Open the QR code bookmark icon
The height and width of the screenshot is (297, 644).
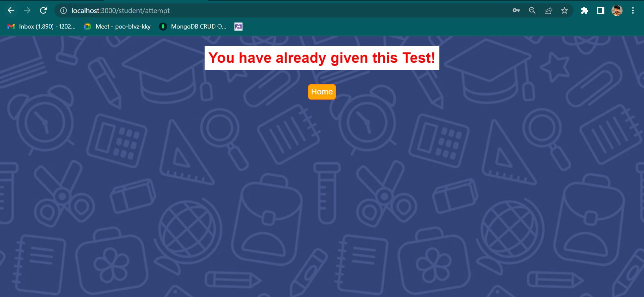[x=238, y=27]
